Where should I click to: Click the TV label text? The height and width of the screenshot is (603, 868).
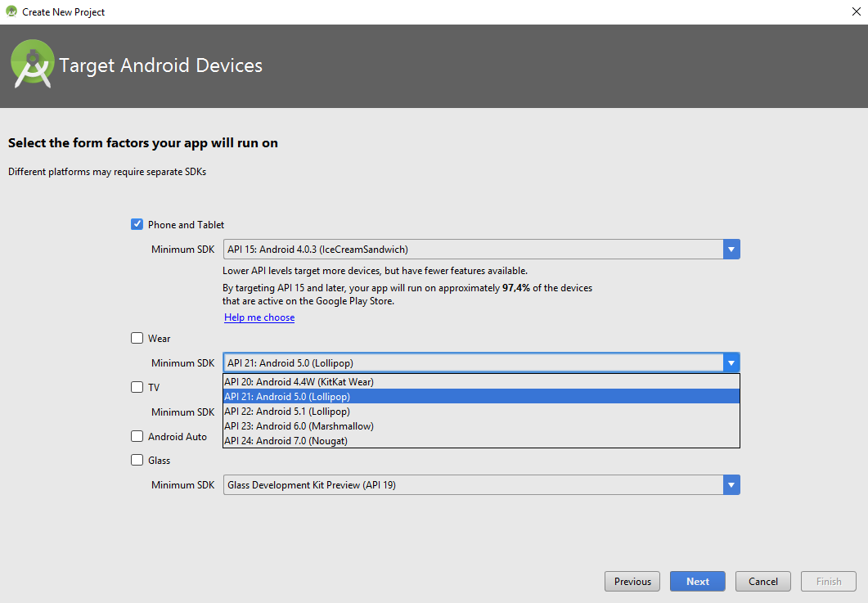[x=153, y=388]
